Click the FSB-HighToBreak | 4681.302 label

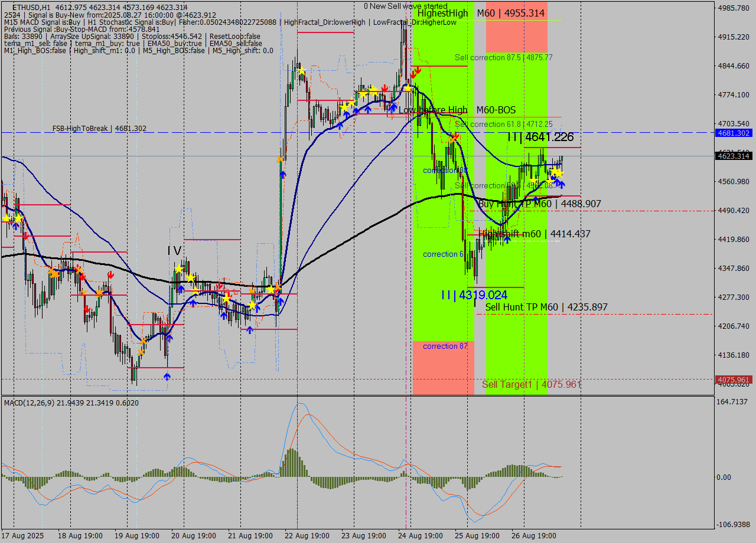tap(99, 128)
